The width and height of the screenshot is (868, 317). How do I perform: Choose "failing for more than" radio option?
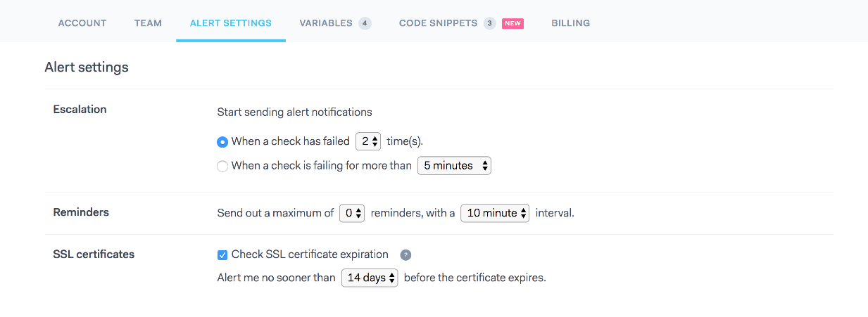(222, 167)
